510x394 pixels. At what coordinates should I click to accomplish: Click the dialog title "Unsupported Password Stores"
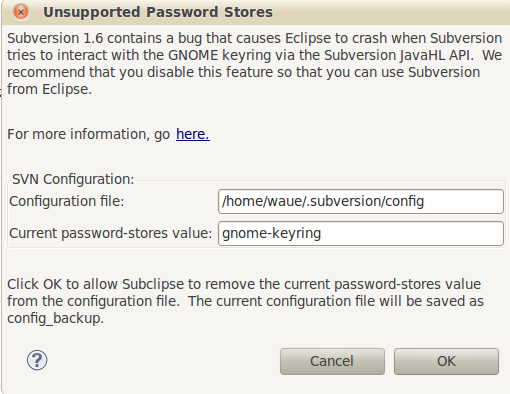coord(158,12)
